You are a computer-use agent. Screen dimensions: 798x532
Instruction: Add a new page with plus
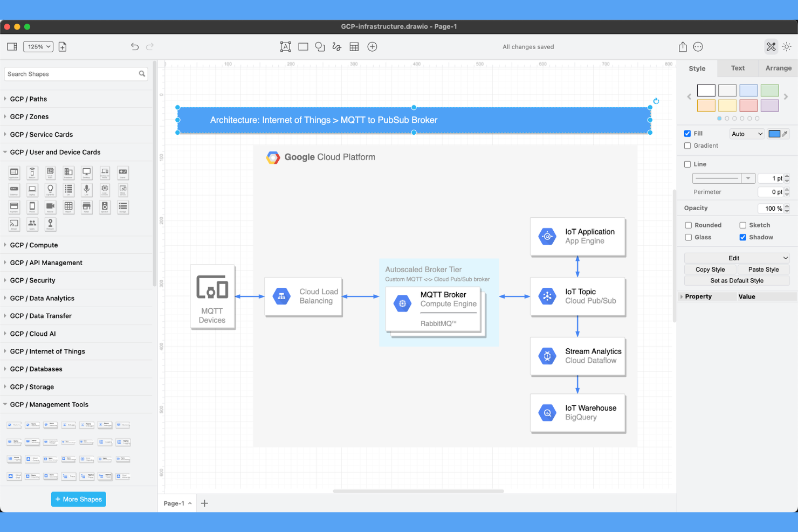(x=204, y=503)
